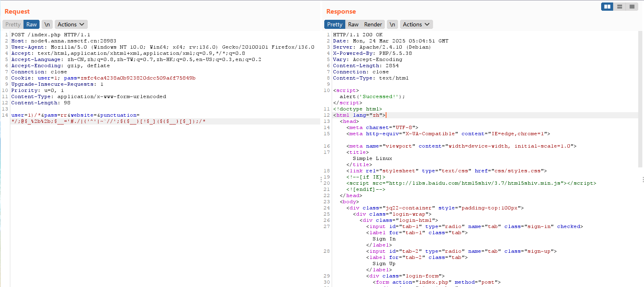
Task: Click the Host header line in Request
Action: point(64,41)
